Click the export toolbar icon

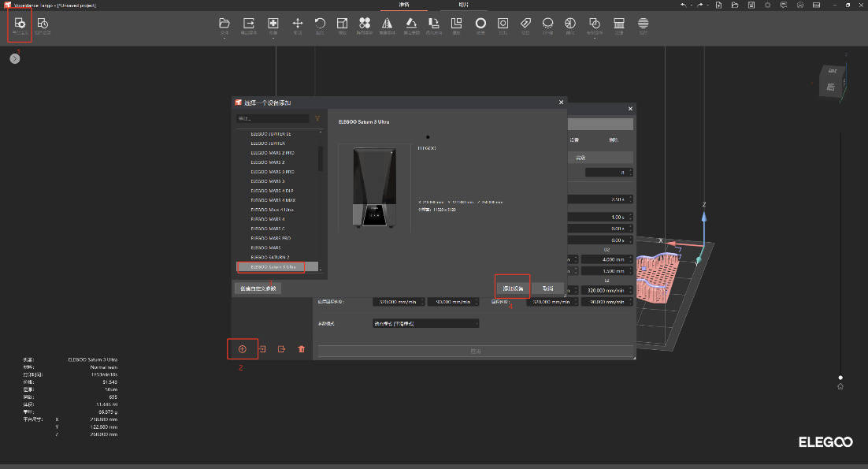(x=249, y=23)
